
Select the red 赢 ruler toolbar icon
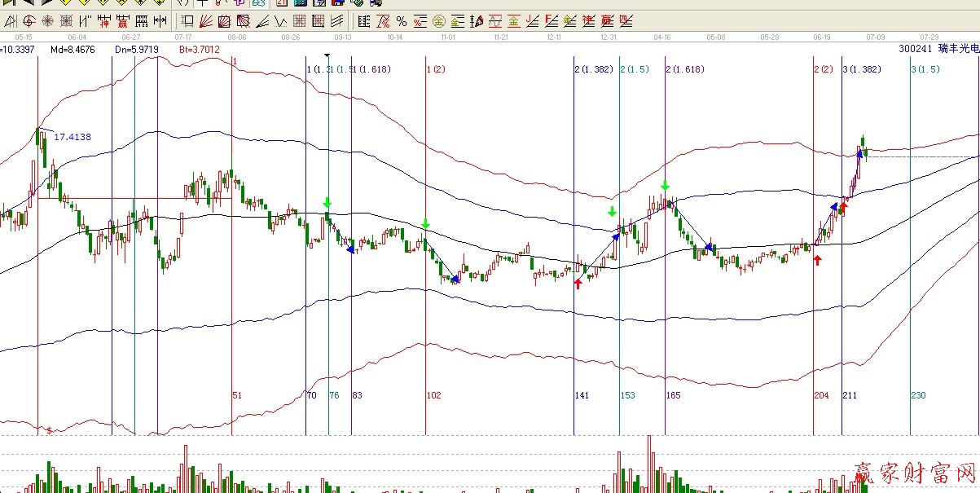123,21
